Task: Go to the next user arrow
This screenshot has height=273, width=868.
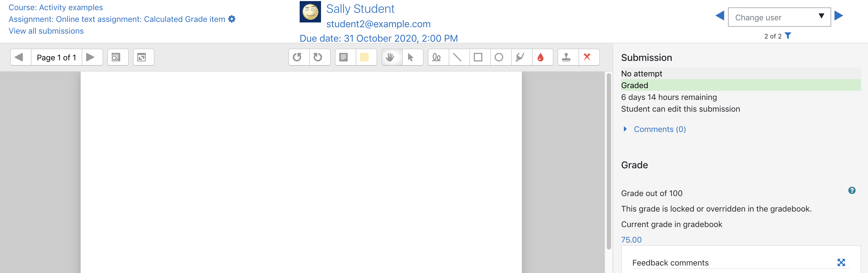Action: click(839, 15)
